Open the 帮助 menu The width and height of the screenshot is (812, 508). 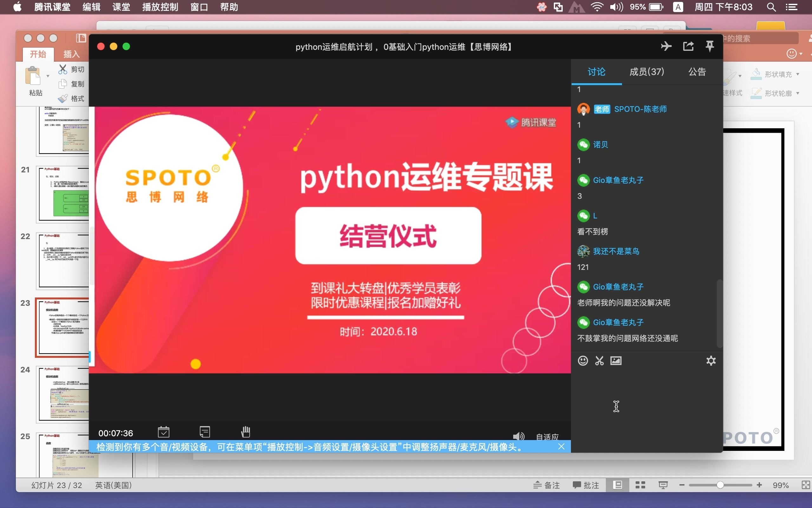[229, 7]
